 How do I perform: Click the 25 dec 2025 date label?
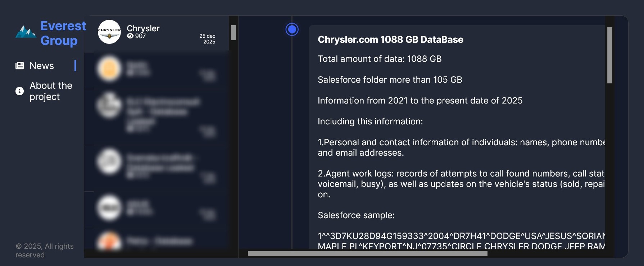(x=208, y=39)
